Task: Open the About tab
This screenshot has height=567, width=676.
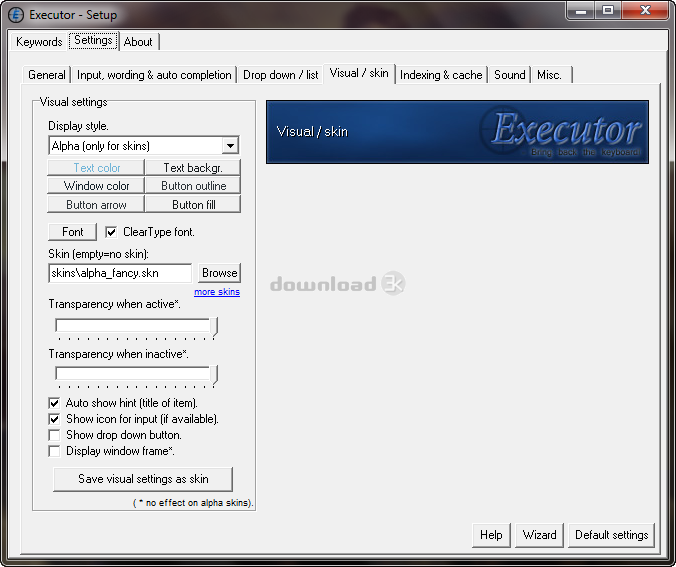Action: click(x=138, y=42)
